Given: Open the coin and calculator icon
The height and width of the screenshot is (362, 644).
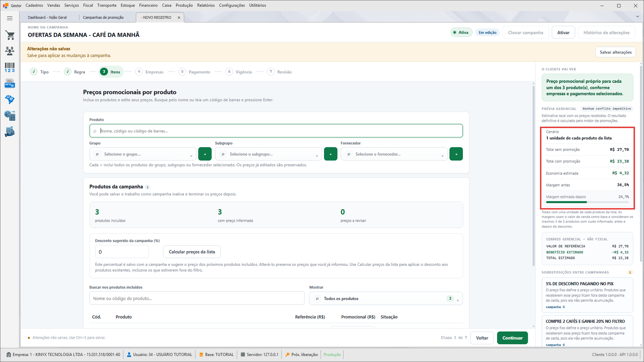Looking at the screenshot, I should click(x=10, y=115).
